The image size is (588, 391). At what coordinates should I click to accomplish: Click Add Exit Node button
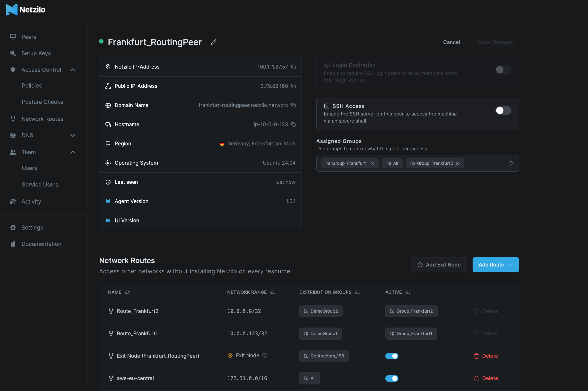(x=439, y=265)
